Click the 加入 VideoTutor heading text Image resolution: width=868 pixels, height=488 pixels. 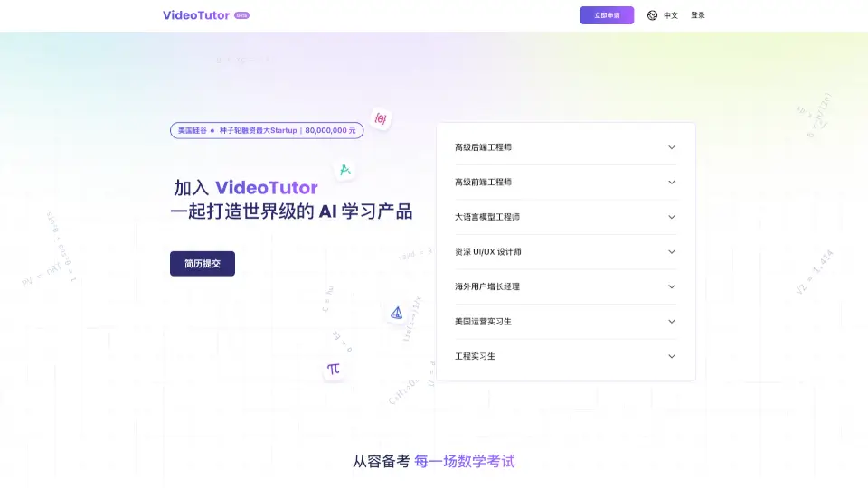(246, 188)
